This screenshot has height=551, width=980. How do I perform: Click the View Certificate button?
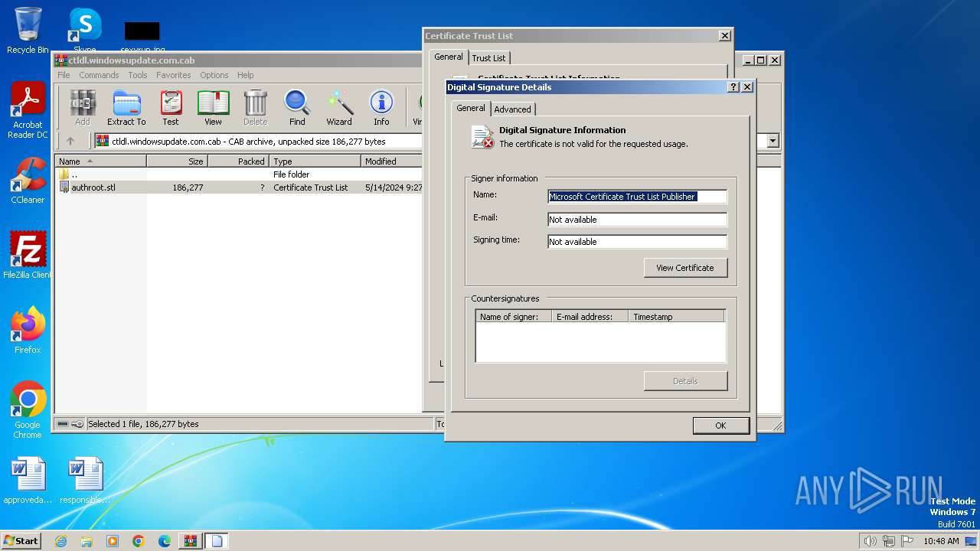click(x=685, y=268)
